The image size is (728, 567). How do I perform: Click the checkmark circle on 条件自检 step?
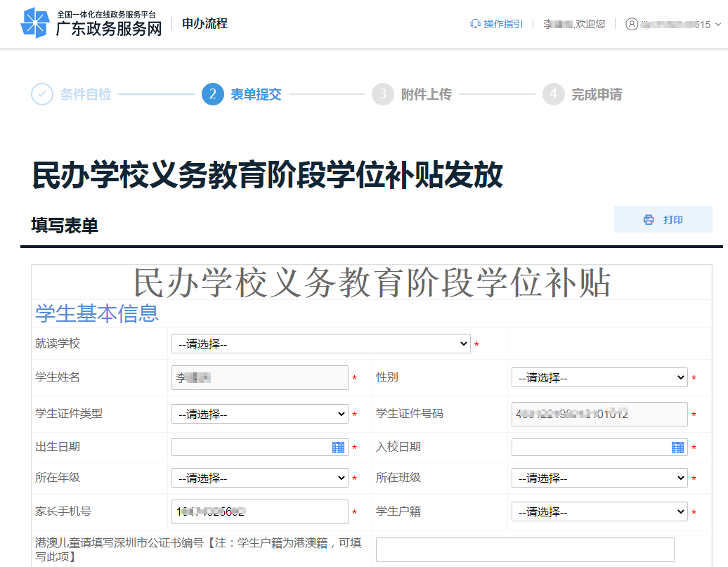(41, 94)
